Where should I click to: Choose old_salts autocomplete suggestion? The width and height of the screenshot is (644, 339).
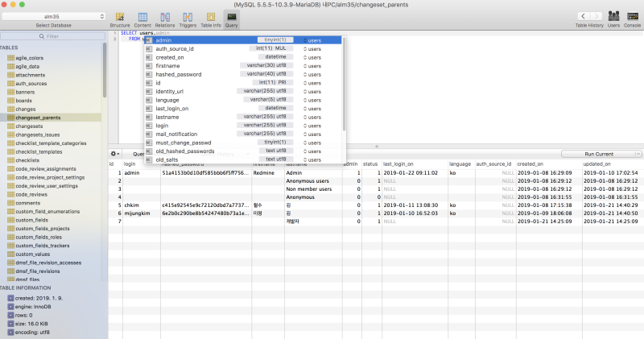(243, 159)
